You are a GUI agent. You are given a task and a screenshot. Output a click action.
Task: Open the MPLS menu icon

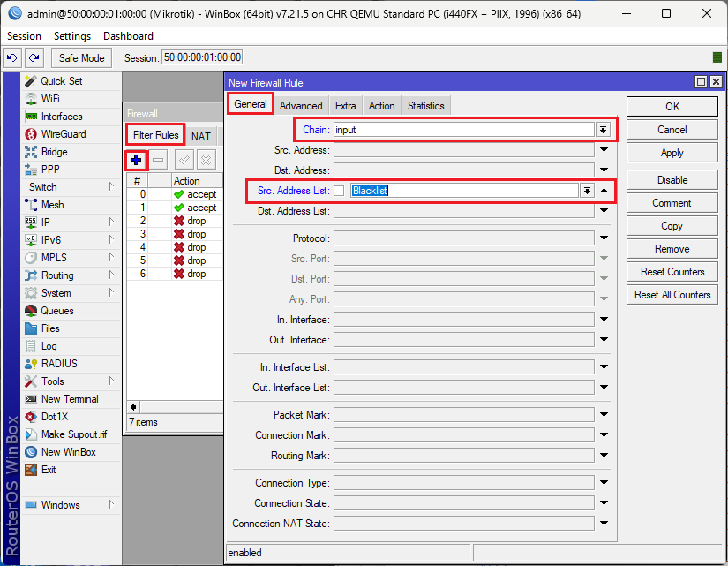[31, 258]
